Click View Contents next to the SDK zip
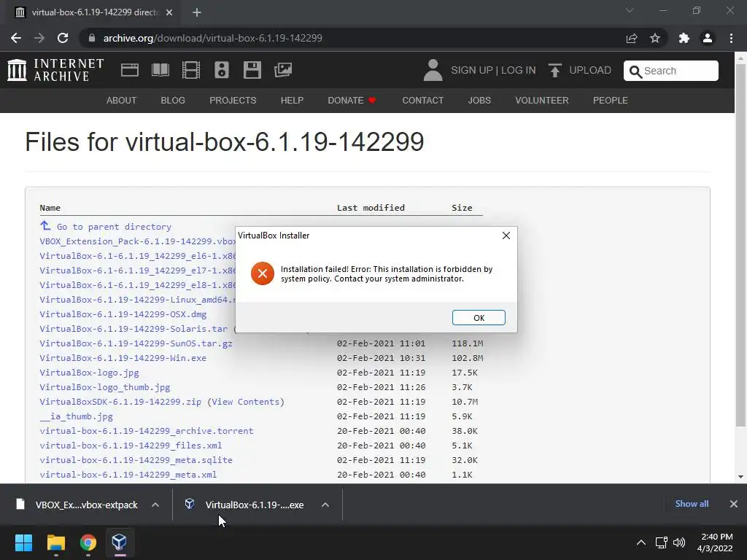This screenshot has height=560, width=747. coord(245,402)
